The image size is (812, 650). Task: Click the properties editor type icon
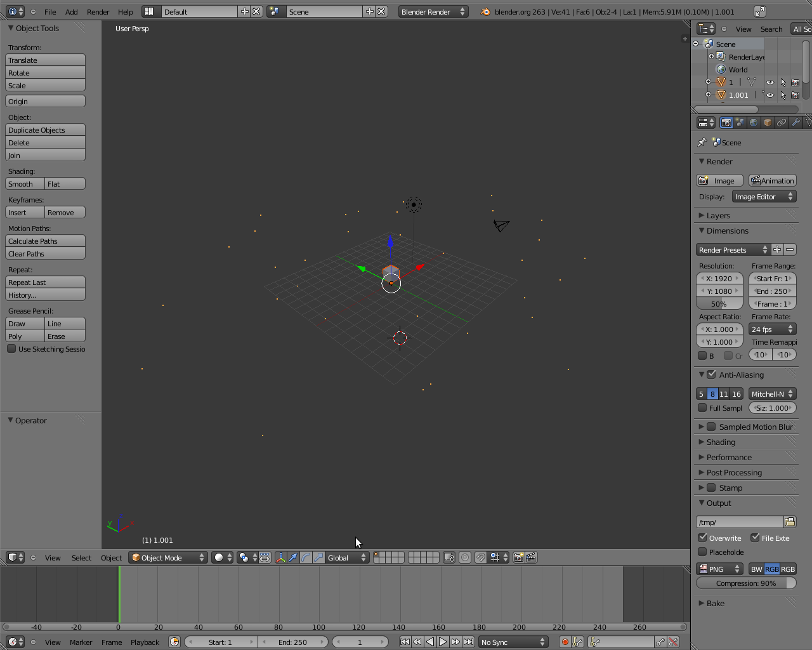click(706, 123)
